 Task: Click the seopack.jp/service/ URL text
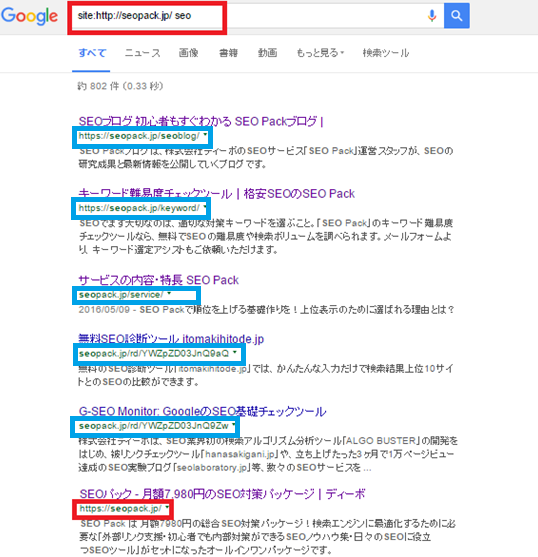point(121,295)
